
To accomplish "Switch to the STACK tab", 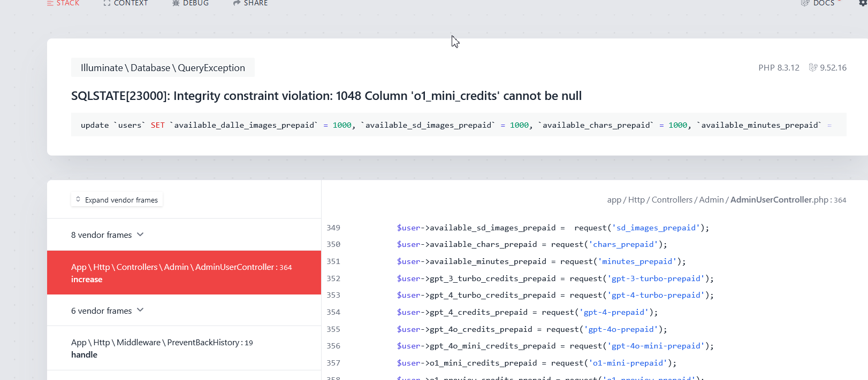I will [63, 3].
